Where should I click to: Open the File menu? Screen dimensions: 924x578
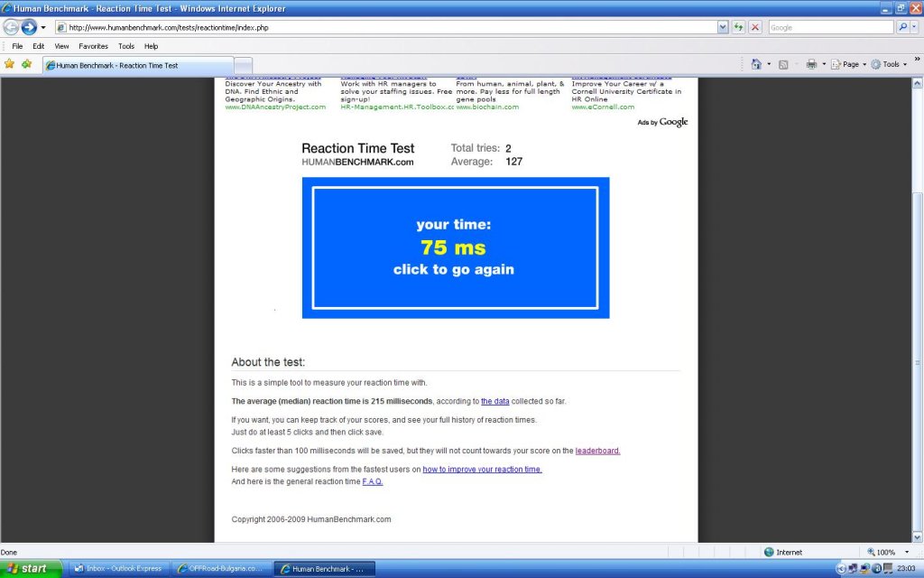coord(18,46)
